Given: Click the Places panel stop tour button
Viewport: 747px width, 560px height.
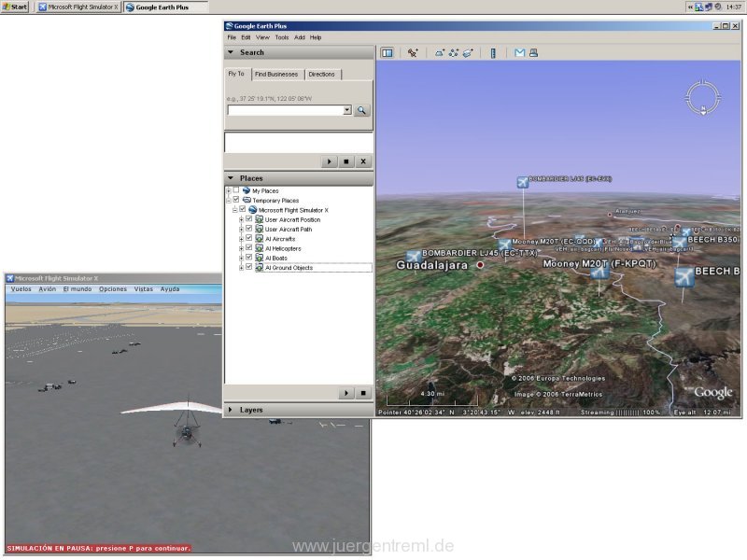Looking at the screenshot, I should (x=363, y=393).
